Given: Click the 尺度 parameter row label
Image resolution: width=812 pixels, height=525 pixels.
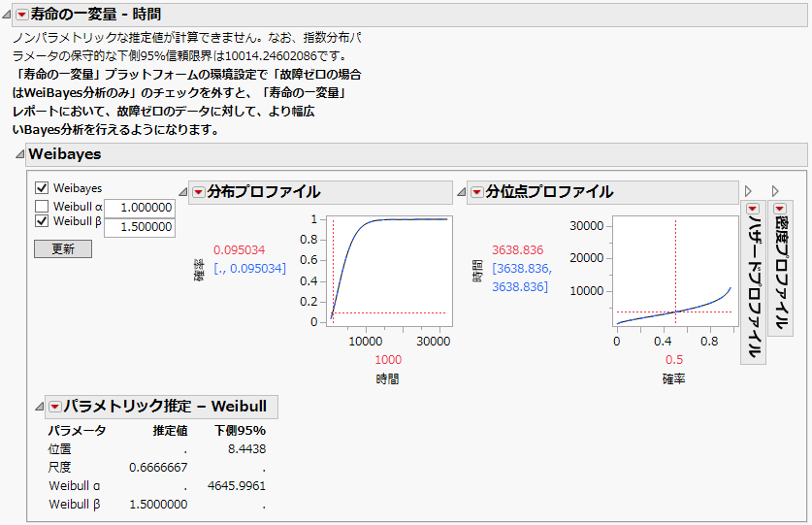Looking at the screenshot, I should click(x=59, y=468).
